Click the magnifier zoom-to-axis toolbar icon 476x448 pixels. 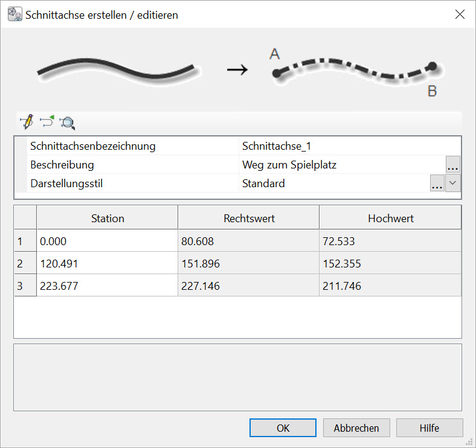(x=67, y=123)
